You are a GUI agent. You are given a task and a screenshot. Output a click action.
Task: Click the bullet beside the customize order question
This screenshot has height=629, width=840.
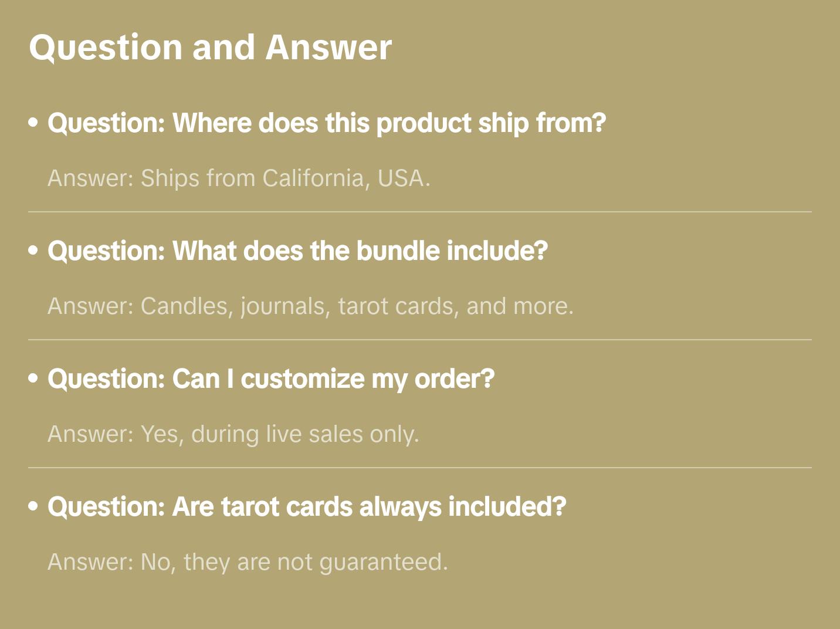[x=33, y=379]
